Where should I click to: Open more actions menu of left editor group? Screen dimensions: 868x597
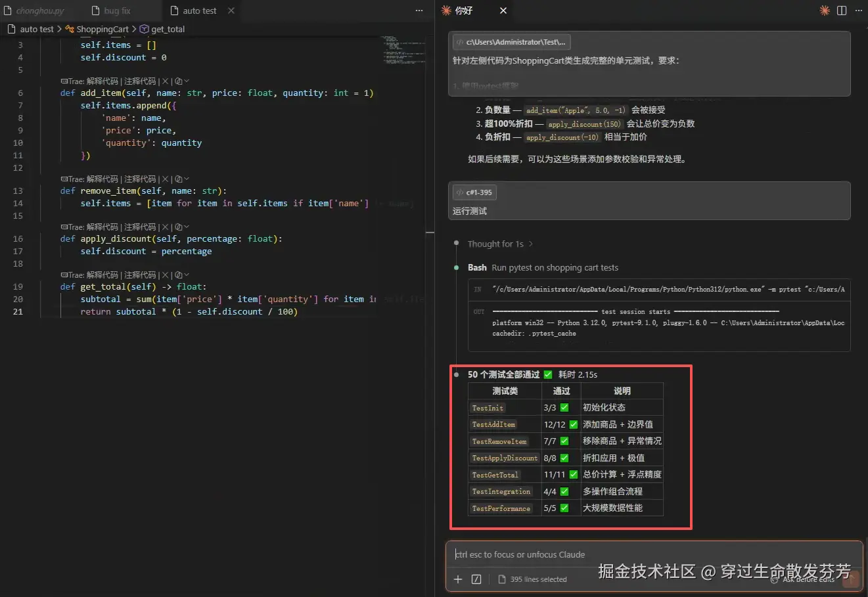419,11
